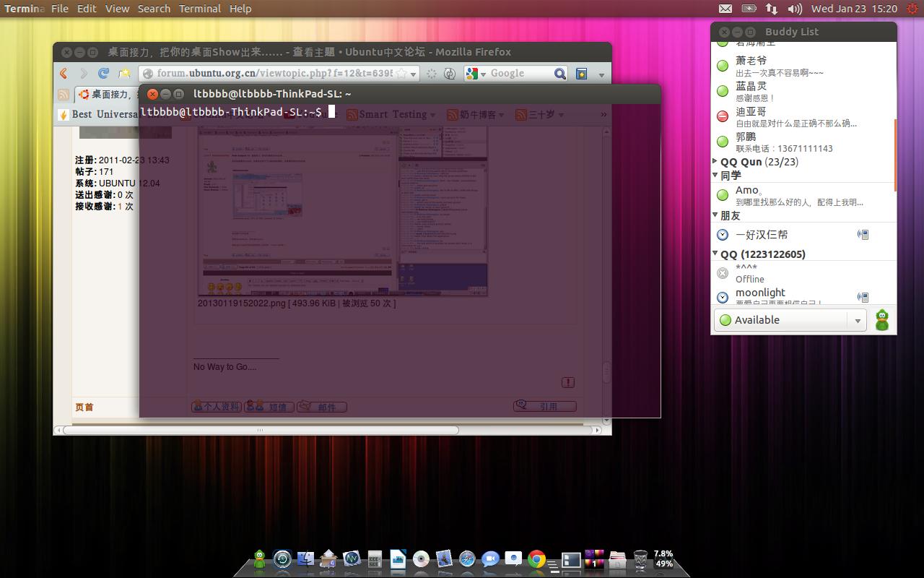The height and width of the screenshot is (578, 924).
Task: Bookmark page with URL bar star
Action: click(401, 73)
